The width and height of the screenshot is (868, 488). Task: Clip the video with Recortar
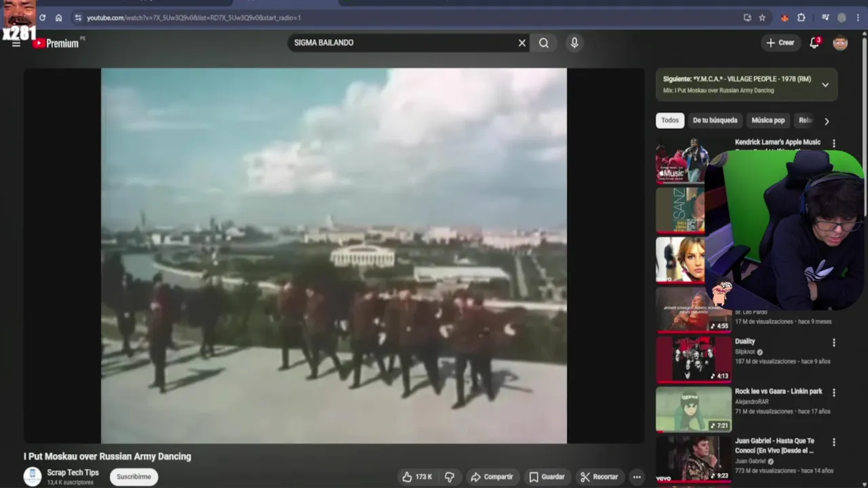599,477
